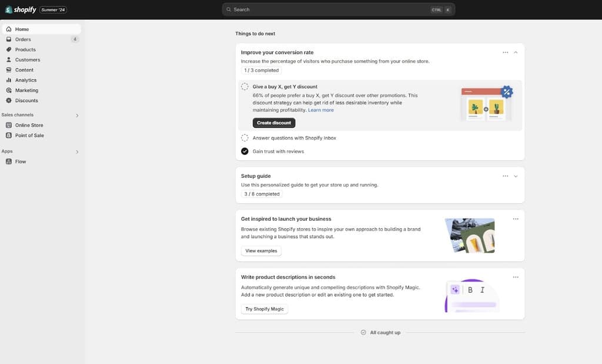Click the Get inspired store image
This screenshot has height=364, width=602.
[x=470, y=235]
